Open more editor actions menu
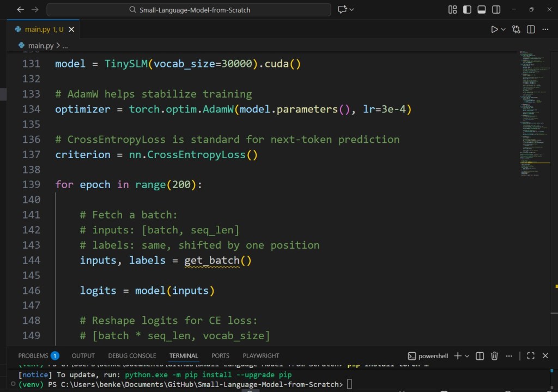 [x=545, y=29]
